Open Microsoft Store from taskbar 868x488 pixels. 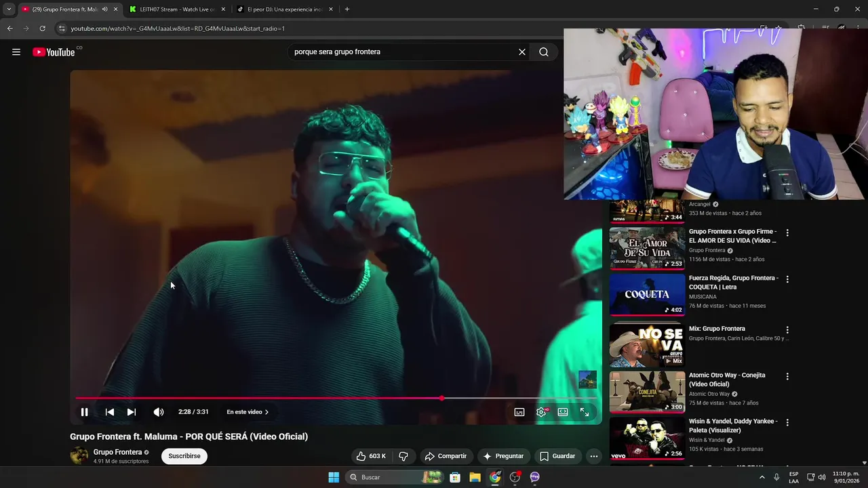pyautogui.click(x=455, y=477)
